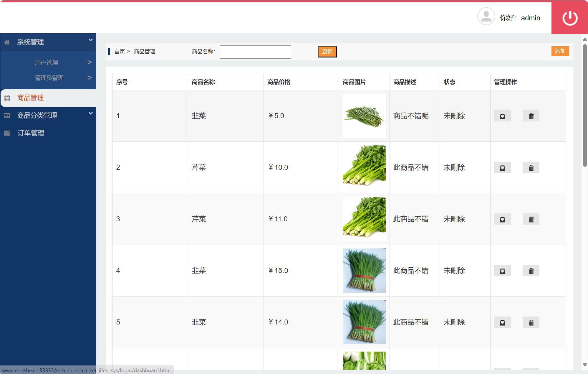The image size is (588, 374).
Task: Click the list icon beside 订单管理
Action: 7,133
